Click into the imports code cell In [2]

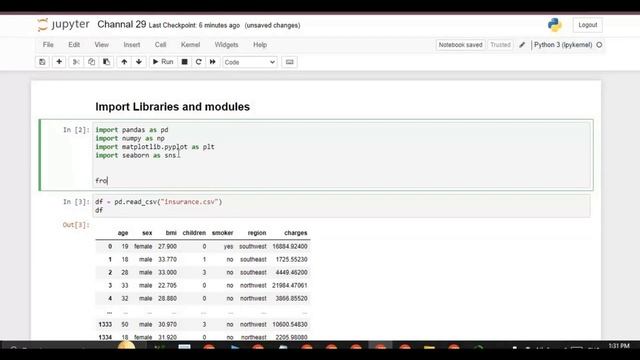pos(342,155)
